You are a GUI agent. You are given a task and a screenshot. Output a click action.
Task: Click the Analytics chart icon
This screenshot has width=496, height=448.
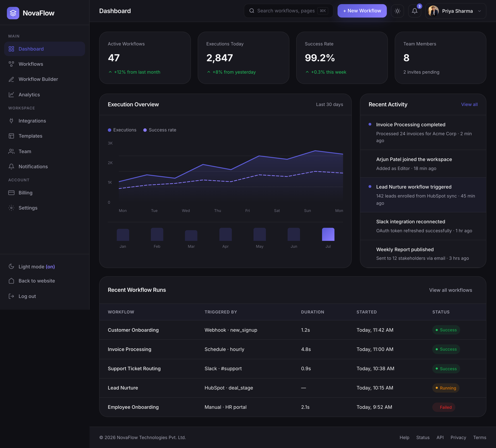(11, 95)
